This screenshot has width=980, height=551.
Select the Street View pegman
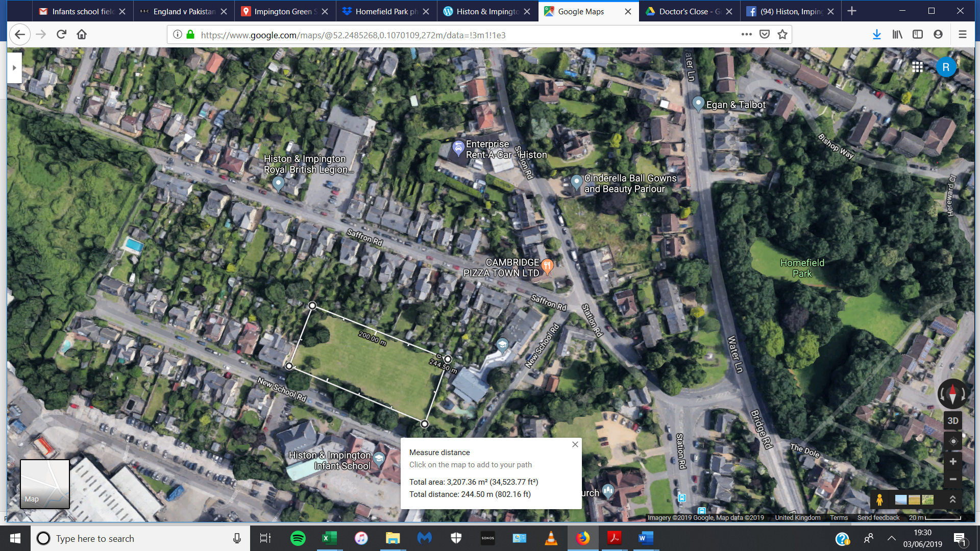pyautogui.click(x=879, y=499)
